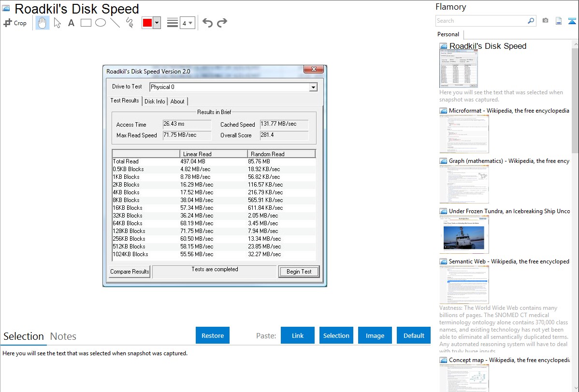Screen dimensions: 579x392
Task: Choose the text annotation tool
Action: 71,23
